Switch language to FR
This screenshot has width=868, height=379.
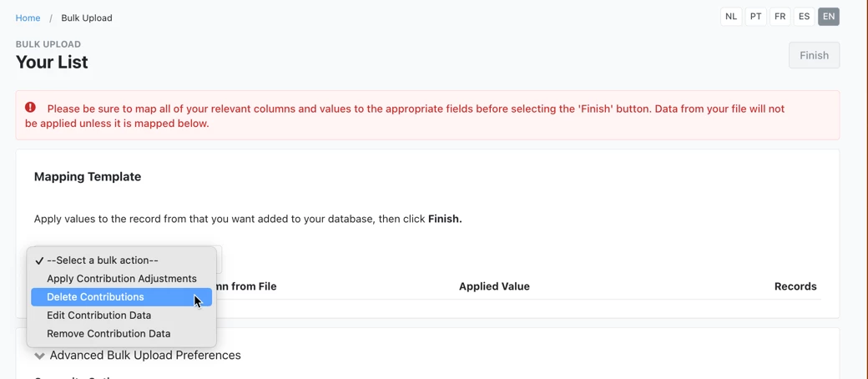click(x=780, y=17)
